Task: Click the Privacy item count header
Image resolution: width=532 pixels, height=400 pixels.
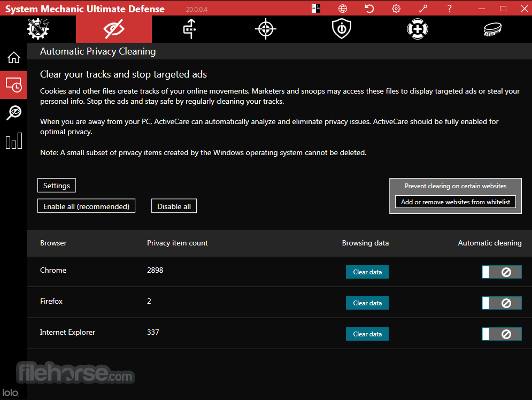Action: pyautogui.click(x=177, y=243)
